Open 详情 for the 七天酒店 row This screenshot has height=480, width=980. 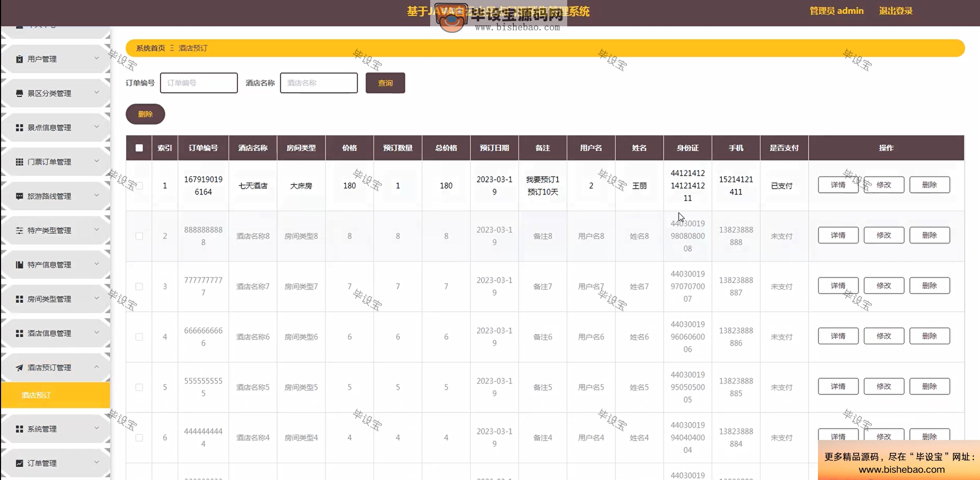pyautogui.click(x=838, y=185)
